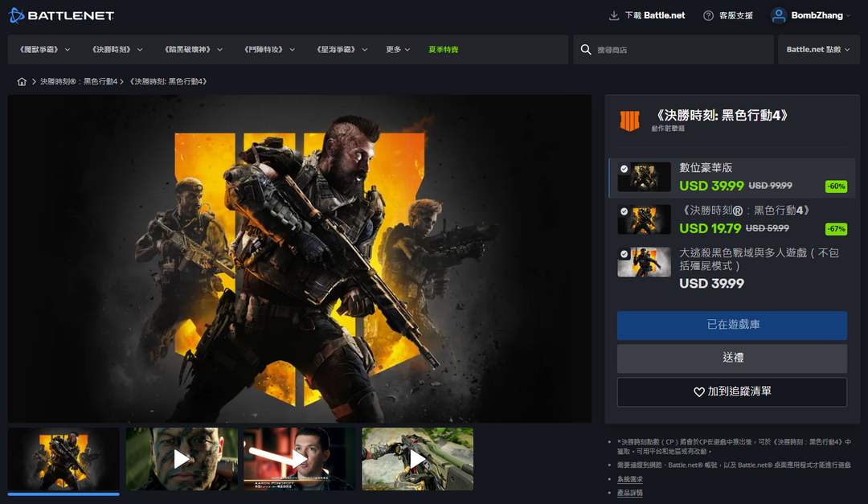Open the 系統需求 link
This screenshot has width=868, height=504.
(x=629, y=480)
